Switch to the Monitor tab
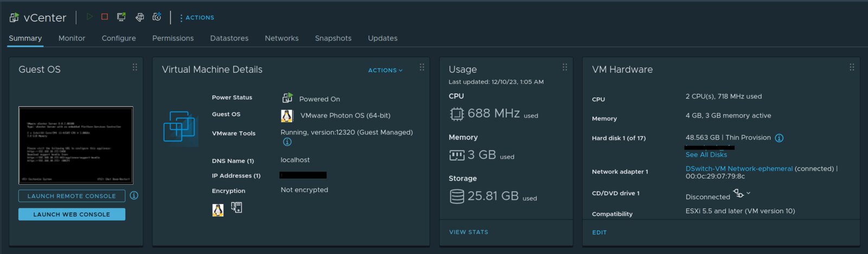 (x=72, y=39)
